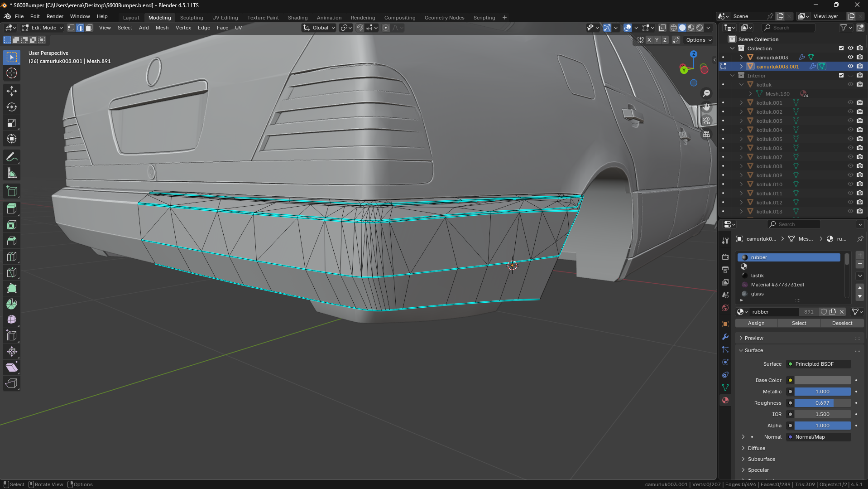Click the zoom viewport gizmo icon
The image size is (868, 489).
click(x=706, y=93)
